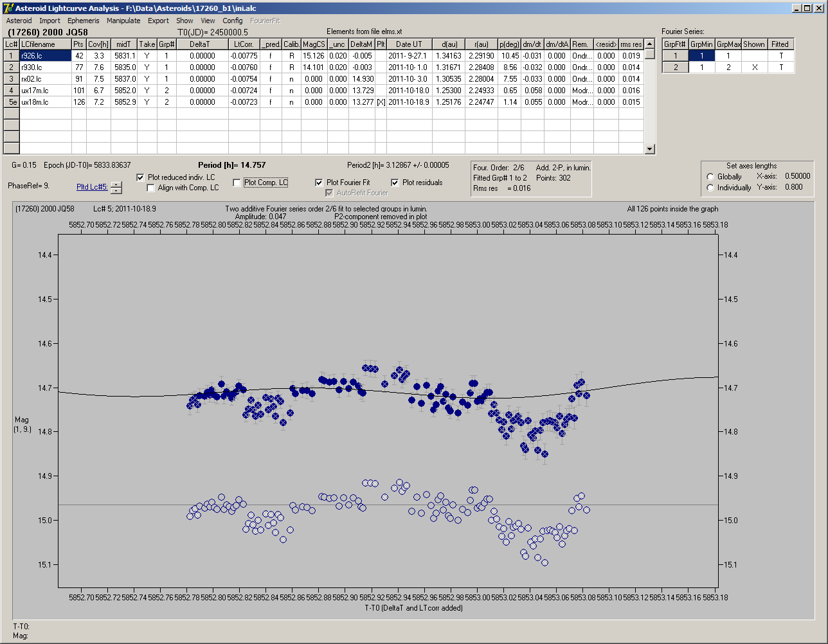The width and height of the screenshot is (828, 644).
Task: Click Shown X cell in Fourier Series row 2
Action: tap(754, 67)
